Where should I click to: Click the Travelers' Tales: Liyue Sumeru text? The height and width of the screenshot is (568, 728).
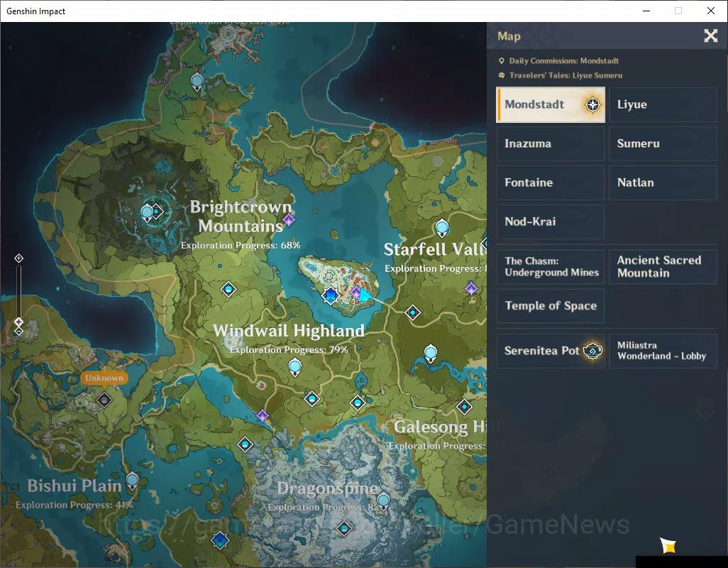566,75
